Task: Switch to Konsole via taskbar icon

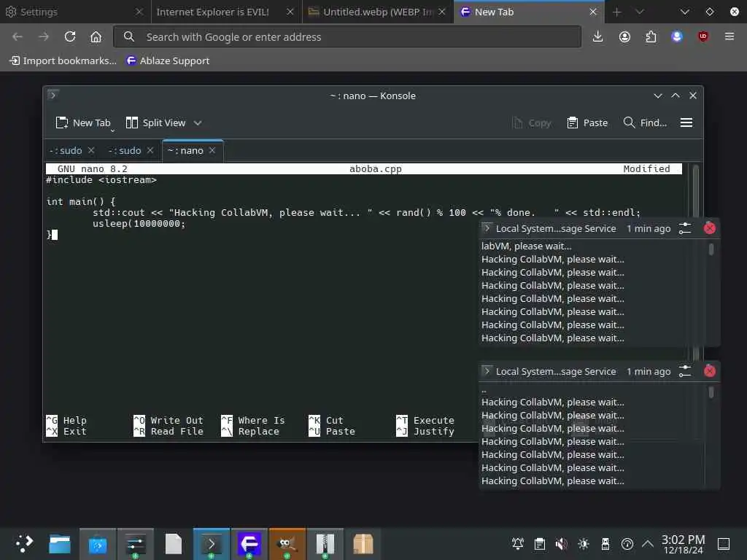Action: coord(212,544)
